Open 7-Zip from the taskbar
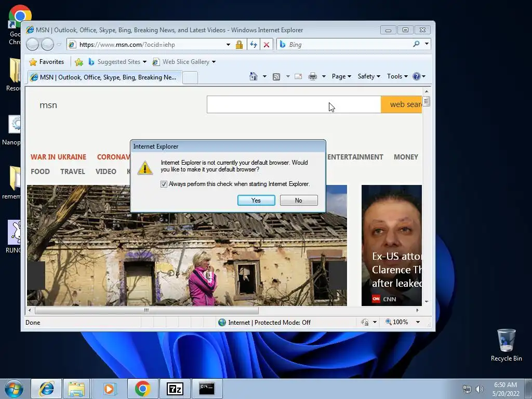The image size is (532, 399). tap(175, 389)
